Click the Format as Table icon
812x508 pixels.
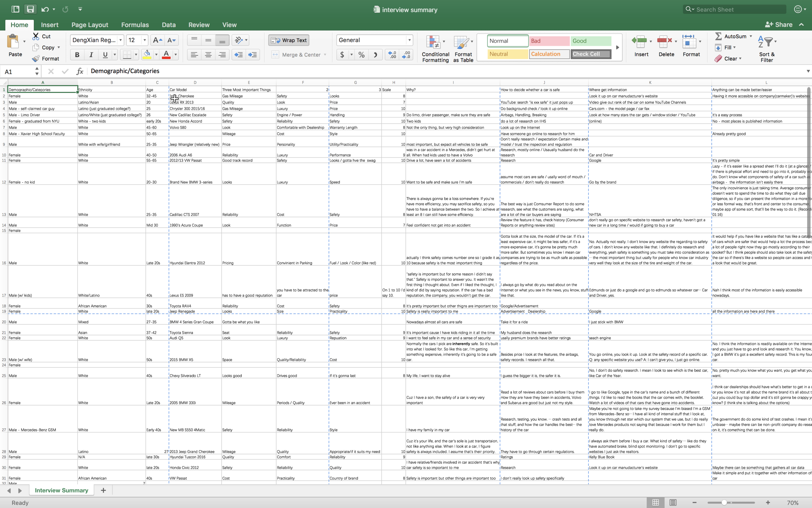[x=463, y=49]
